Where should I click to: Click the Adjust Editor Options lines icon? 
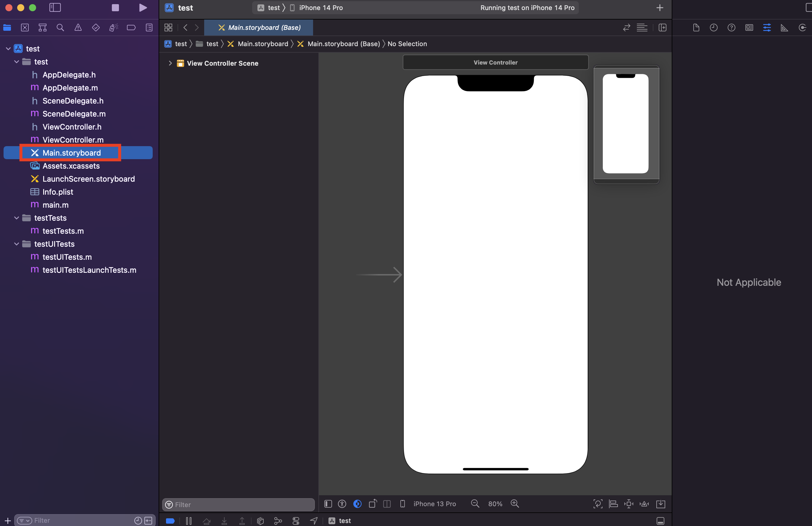click(642, 28)
